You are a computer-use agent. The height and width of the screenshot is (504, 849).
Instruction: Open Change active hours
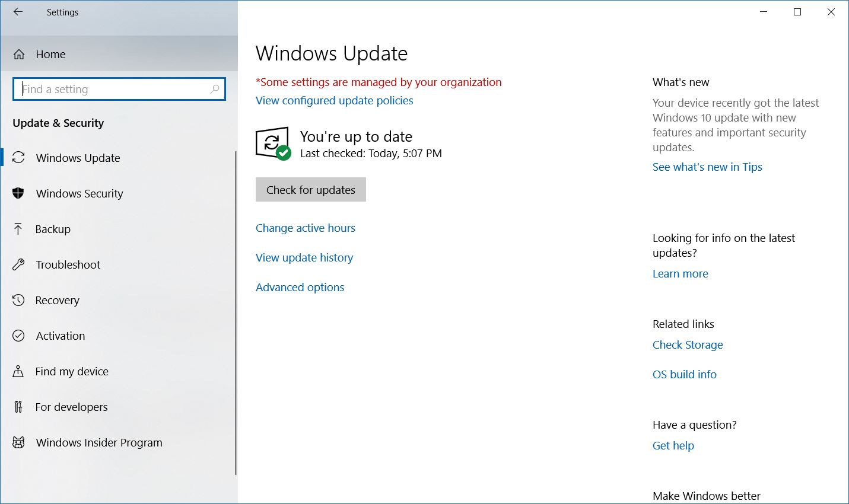click(x=305, y=228)
